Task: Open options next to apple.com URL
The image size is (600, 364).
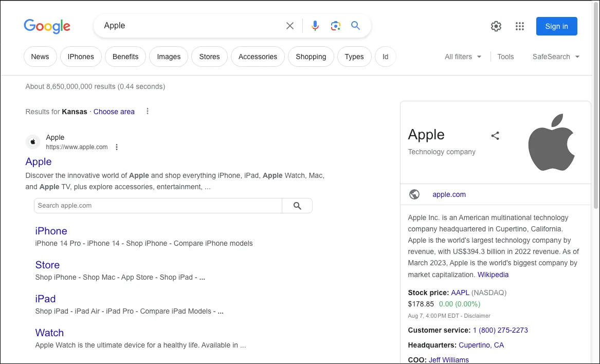Action: 117,147
